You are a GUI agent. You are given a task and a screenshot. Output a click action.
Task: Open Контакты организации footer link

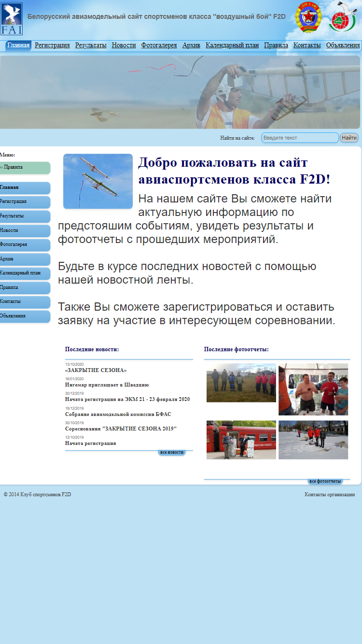tap(330, 494)
